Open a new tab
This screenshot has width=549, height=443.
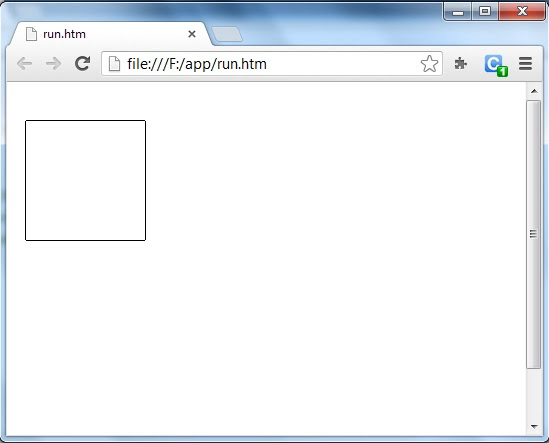pos(227,34)
